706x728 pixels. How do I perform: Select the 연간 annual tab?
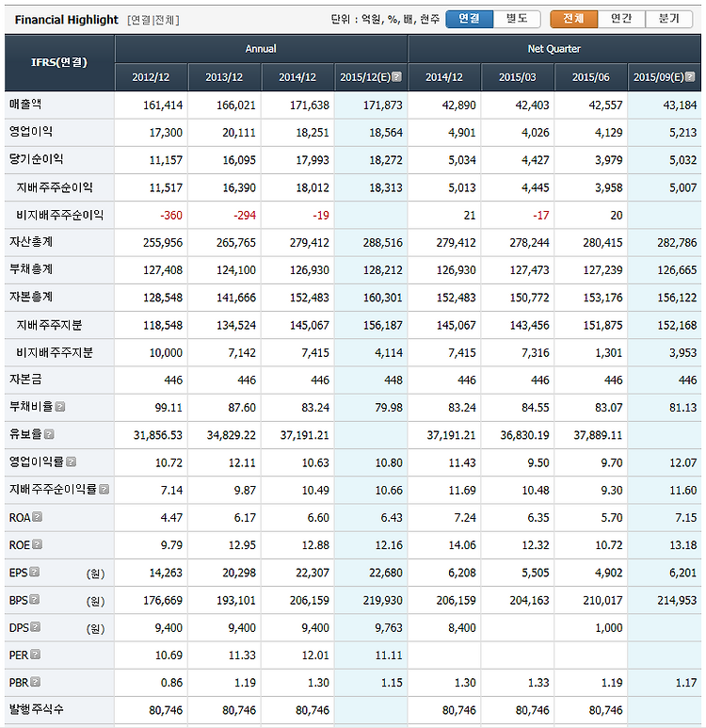coord(621,19)
